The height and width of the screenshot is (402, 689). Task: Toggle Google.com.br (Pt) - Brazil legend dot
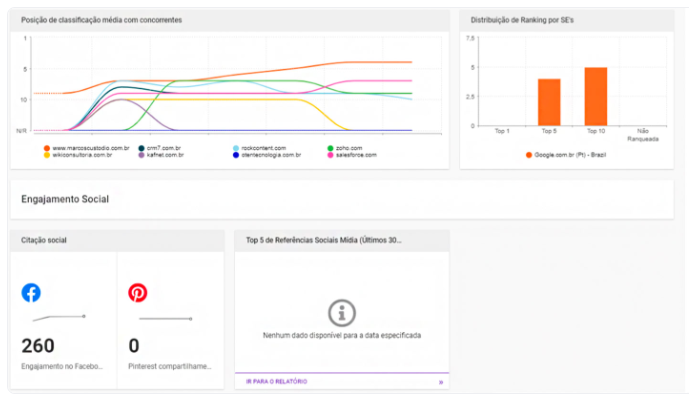529,155
